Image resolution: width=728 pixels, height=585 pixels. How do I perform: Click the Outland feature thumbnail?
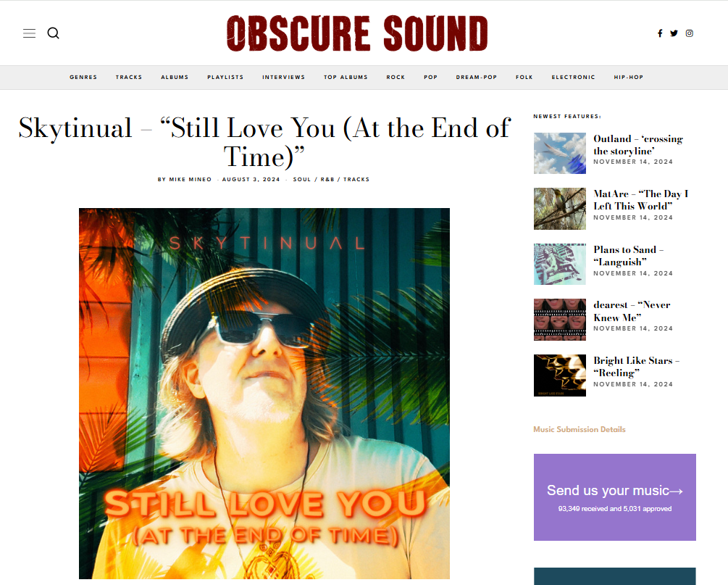(559, 154)
